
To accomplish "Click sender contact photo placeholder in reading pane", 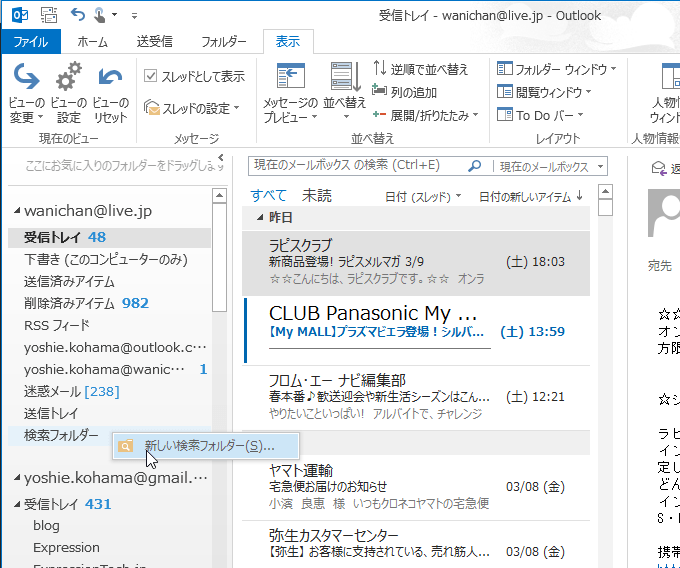I will [x=664, y=213].
